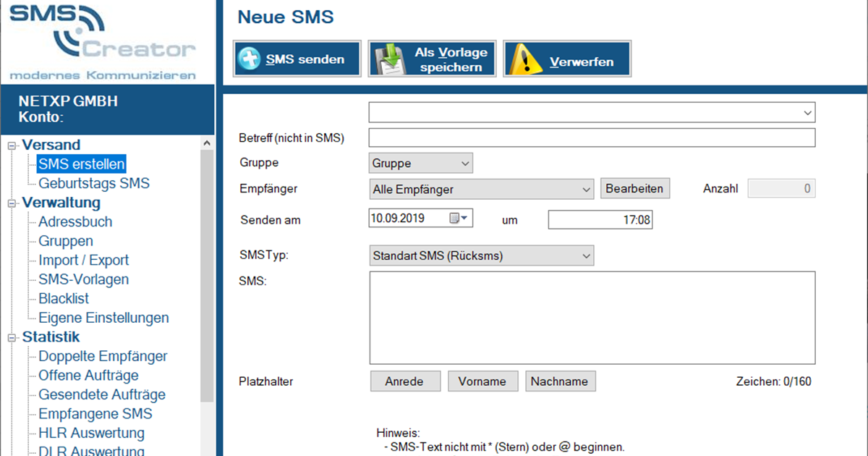Click the blue plus icon on SMS senden

tap(250, 59)
